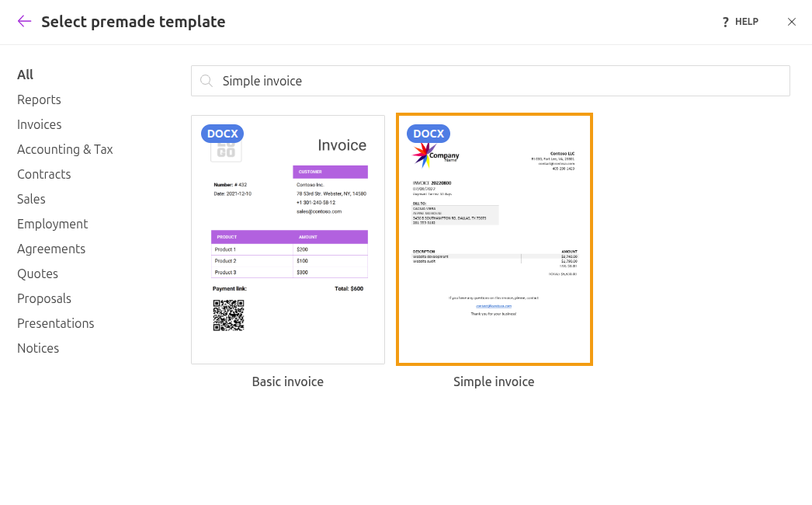
Task: Click the DOCX badge on Simple invoice
Action: click(428, 134)
